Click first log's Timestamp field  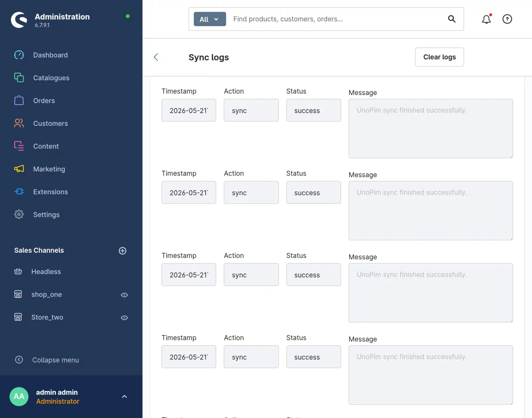pos(189,110)
